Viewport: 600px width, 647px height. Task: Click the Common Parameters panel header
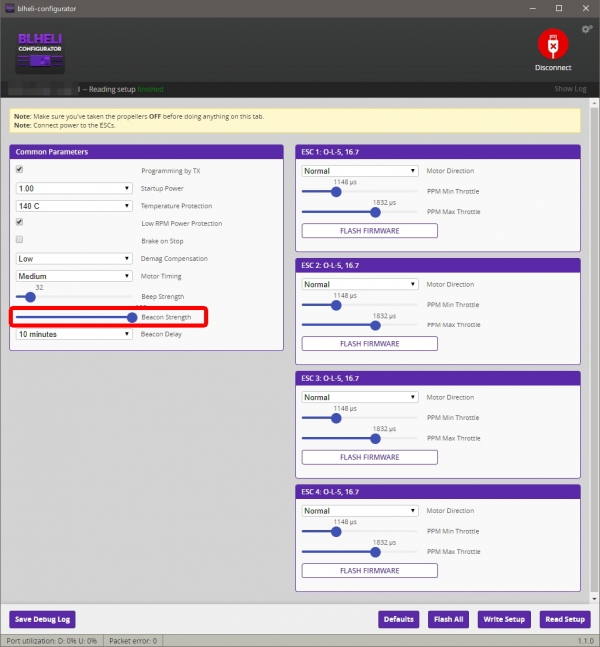click(146, 152)
